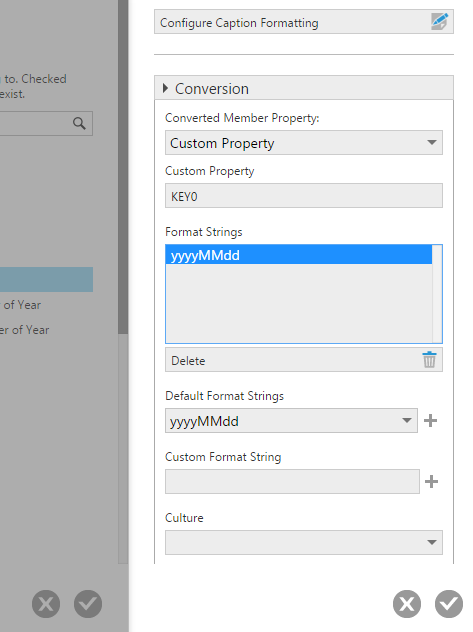The width and height of the screenshot is (473, 632).
Task: Click the Configure Caption Formatting button
Action: pos(304,22)
